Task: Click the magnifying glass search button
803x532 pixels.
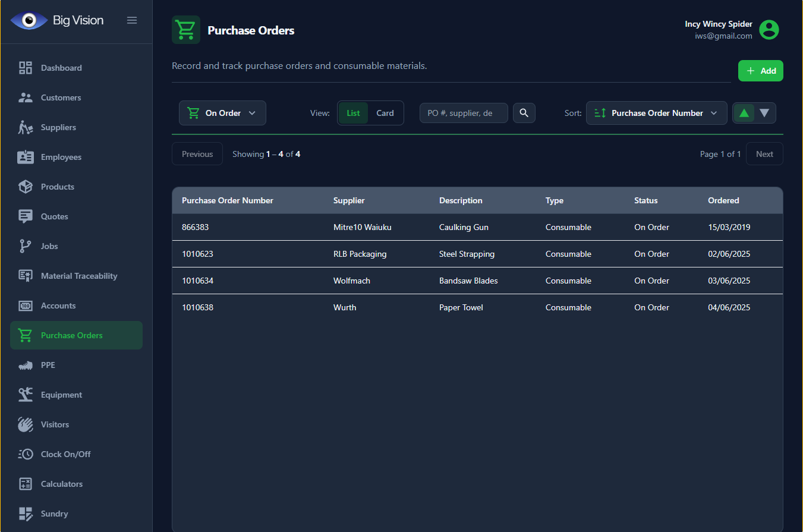Action: click(524, 113)
